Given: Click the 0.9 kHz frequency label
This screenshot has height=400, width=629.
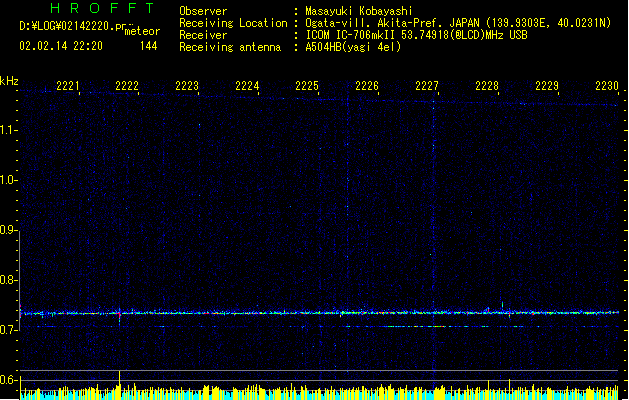Looking at the screenshot, I should (9, 230).
